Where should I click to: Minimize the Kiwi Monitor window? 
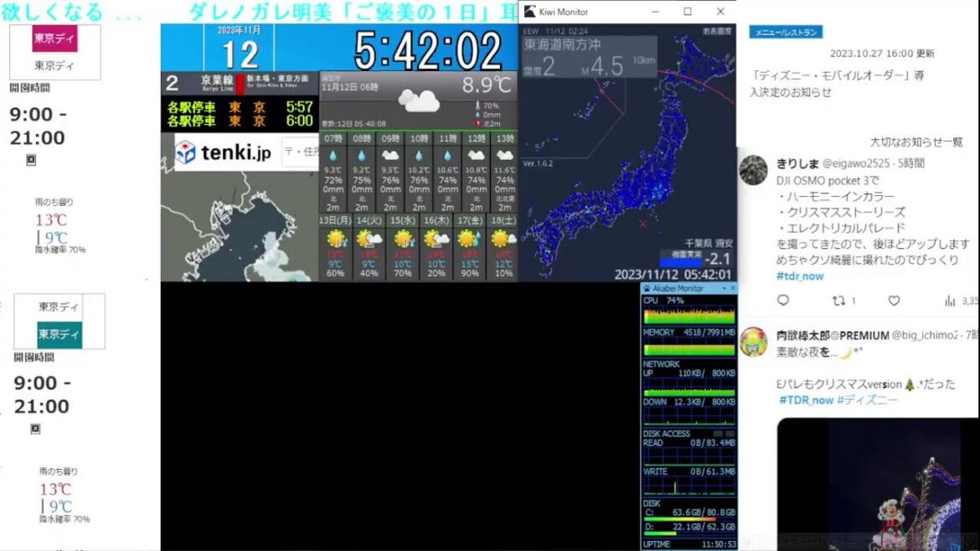(655, 12)
